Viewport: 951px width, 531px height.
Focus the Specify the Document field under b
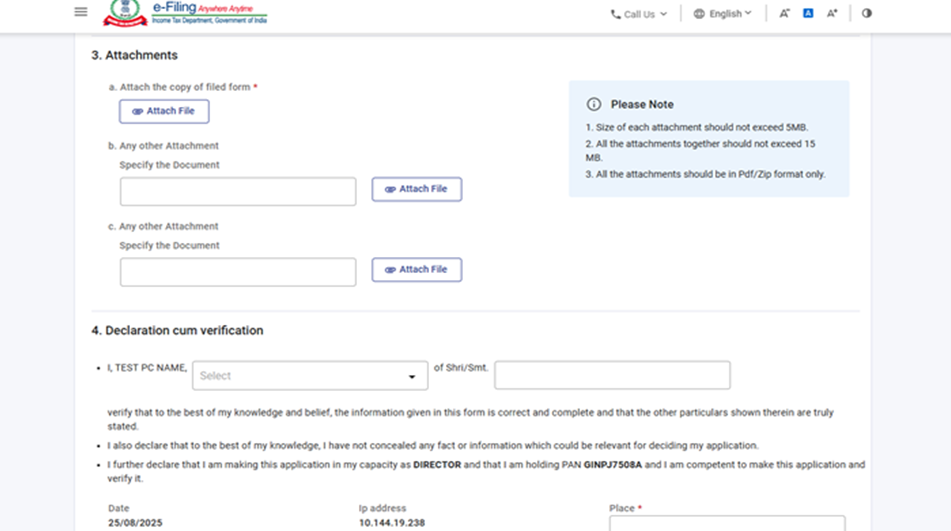coord(238,192)
